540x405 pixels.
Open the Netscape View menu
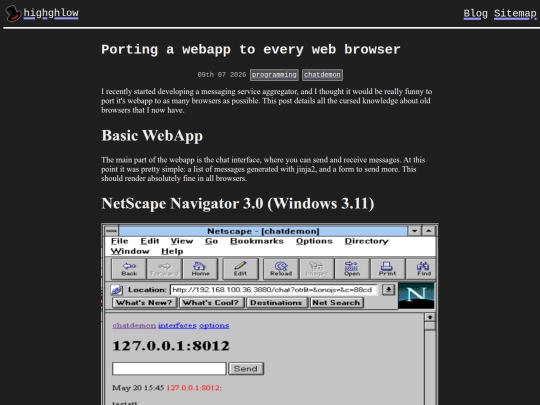coord(182,241)
